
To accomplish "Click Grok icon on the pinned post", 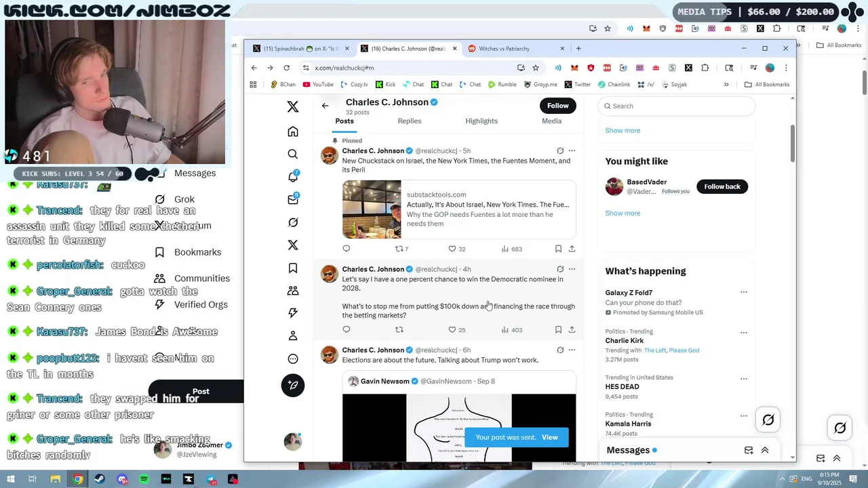I will pyautogui.click(x=560, y=150).
